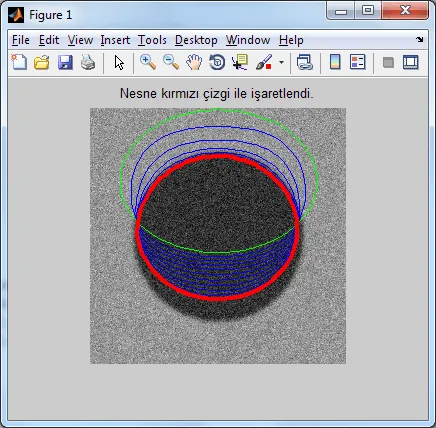Open the Insert menu
The width and height of the screenshot is (436, 428).
pos(115,40)
